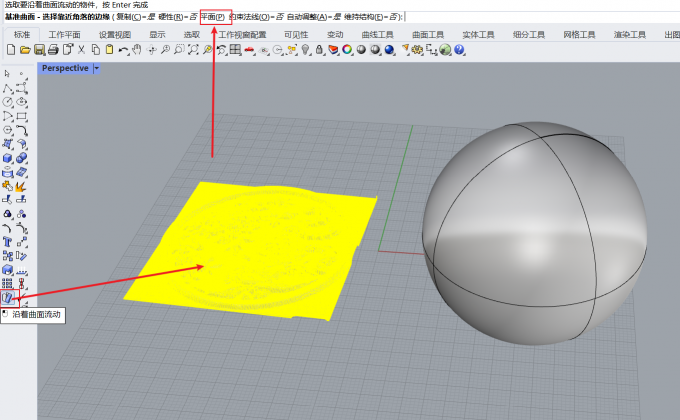Click the Flow along surface icon
Viewport: 680px width, 420px height.
point(8,298)
